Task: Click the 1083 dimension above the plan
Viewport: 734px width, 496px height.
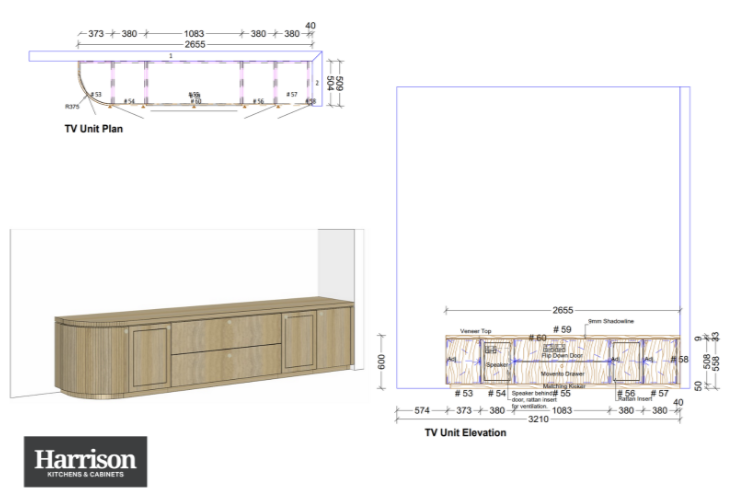Action: [x=194, y=34]
